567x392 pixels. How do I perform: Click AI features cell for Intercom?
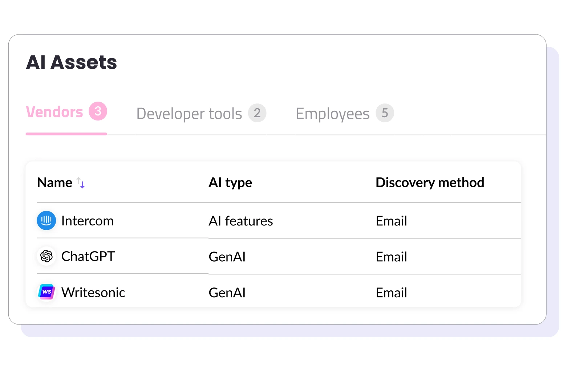click(241, 221)
